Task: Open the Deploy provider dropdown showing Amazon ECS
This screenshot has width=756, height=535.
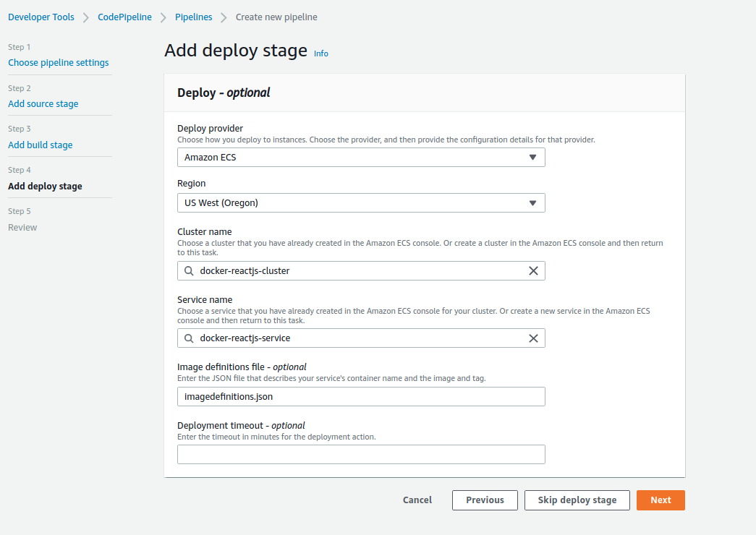Action: (361, 157)
